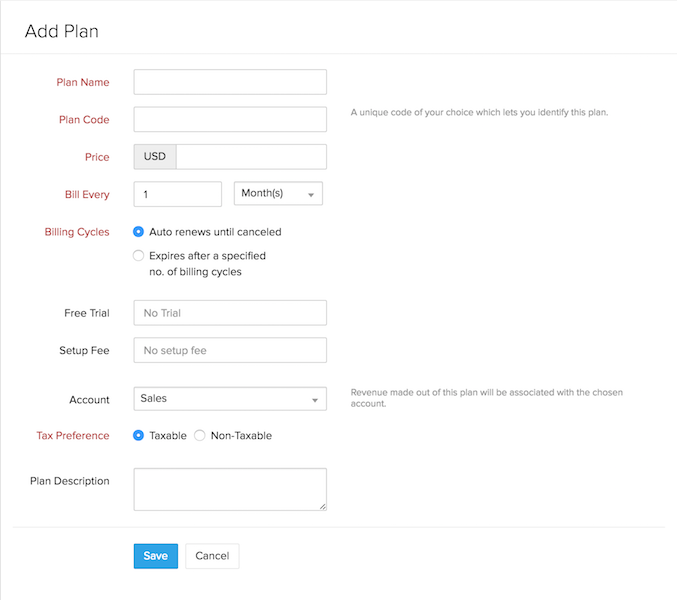Image resolution: width=677 pixels, height=600 pixels.
Task: Click the Free Trial input field
Action: click(230, 313)
